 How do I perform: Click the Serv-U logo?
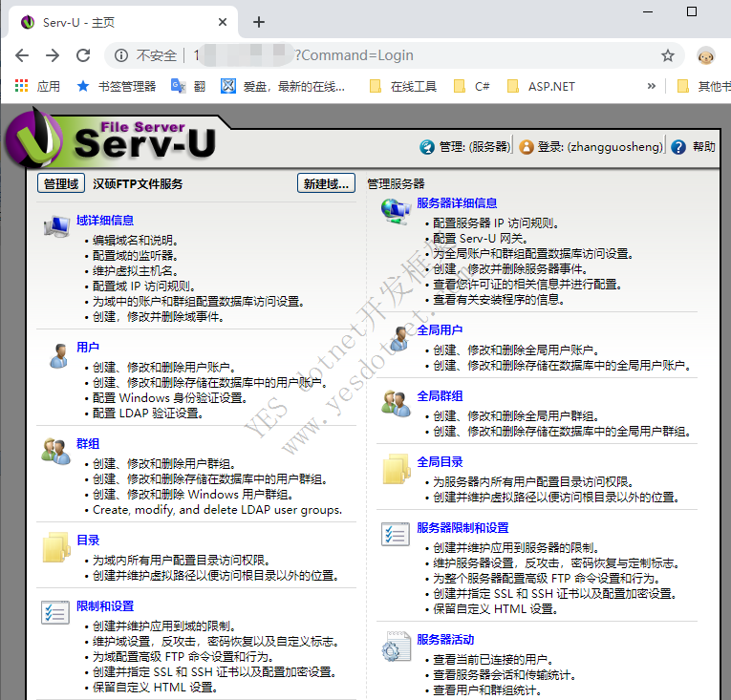tap(112, 139)
